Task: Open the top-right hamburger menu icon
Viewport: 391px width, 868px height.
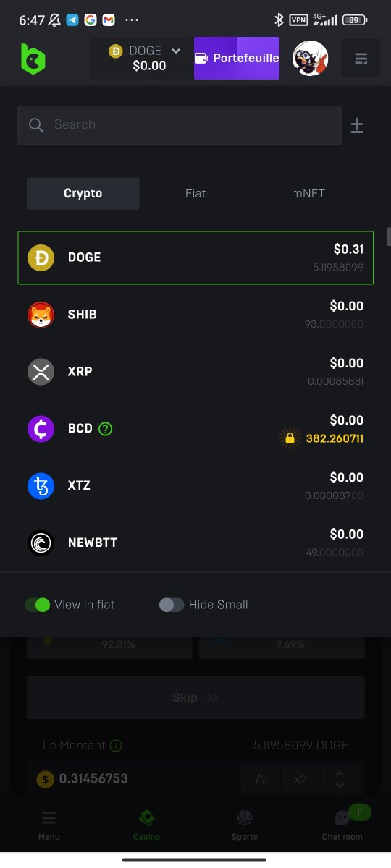Action: (x=361, y=59)
